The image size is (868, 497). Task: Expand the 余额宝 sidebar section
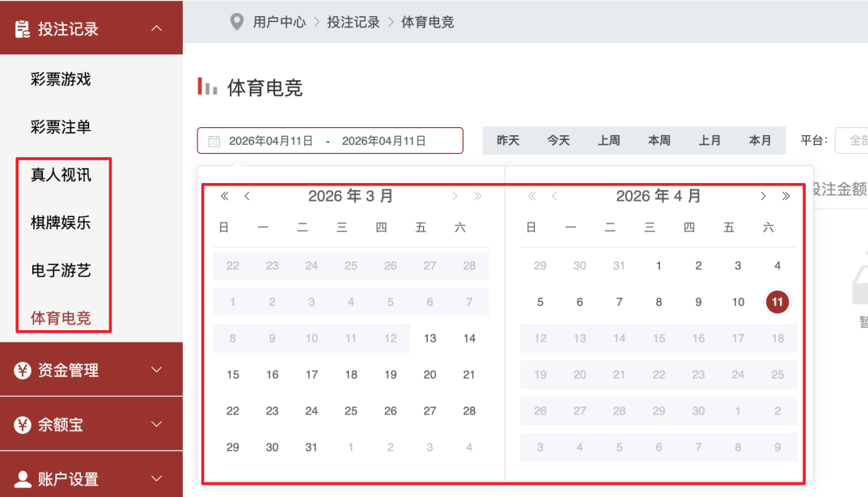(x=157, y=424)
